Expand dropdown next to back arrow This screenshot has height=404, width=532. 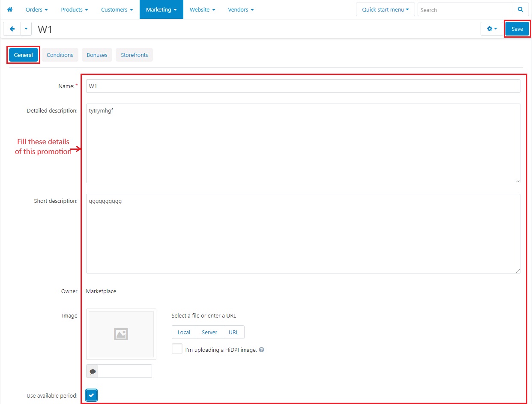26,29
